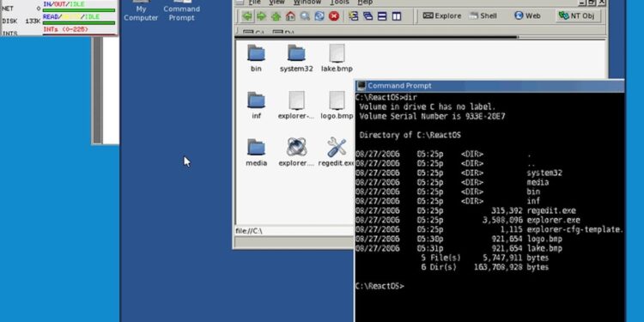The height and width of the screenshot is (322, 644).
Task: Open the Tools menu
Action: tap(339, 3)
